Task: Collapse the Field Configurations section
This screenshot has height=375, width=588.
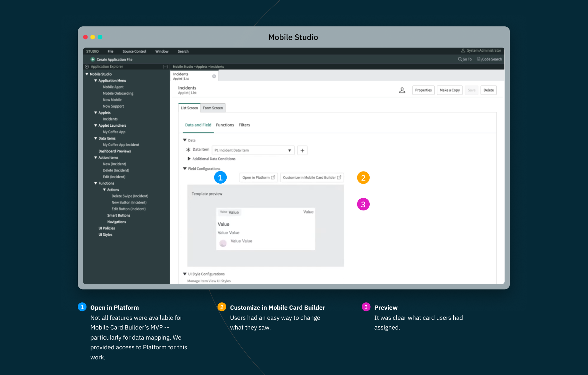Action: tap(185, 169)
